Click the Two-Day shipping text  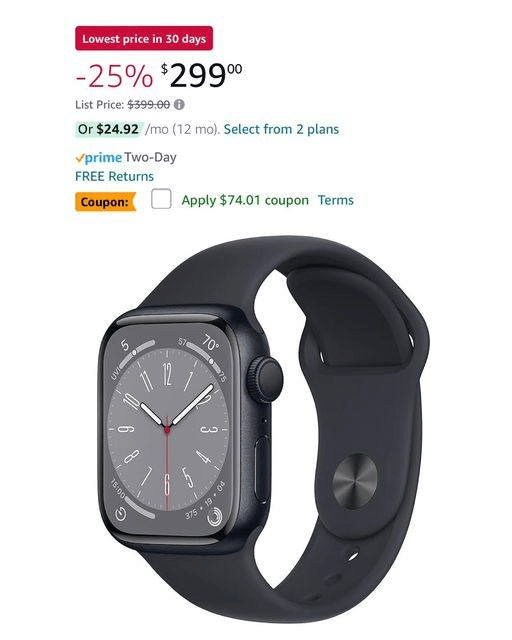tap(150, 158)
